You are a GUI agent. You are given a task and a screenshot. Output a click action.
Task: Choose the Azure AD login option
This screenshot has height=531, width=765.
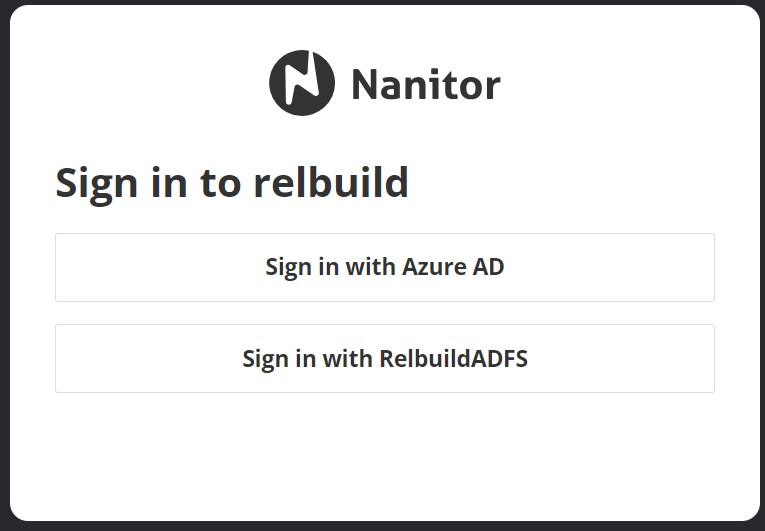pyautogui.click(x=384, y=267)
